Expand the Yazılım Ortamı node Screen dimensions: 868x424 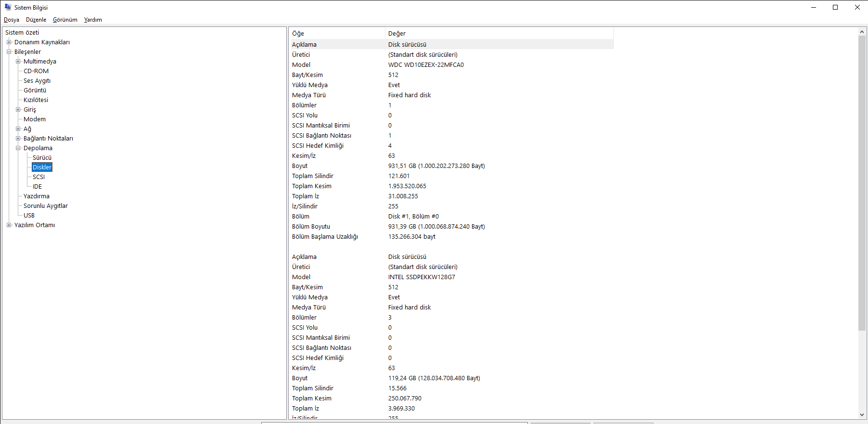pyautogui.click(x=9, y=225)
